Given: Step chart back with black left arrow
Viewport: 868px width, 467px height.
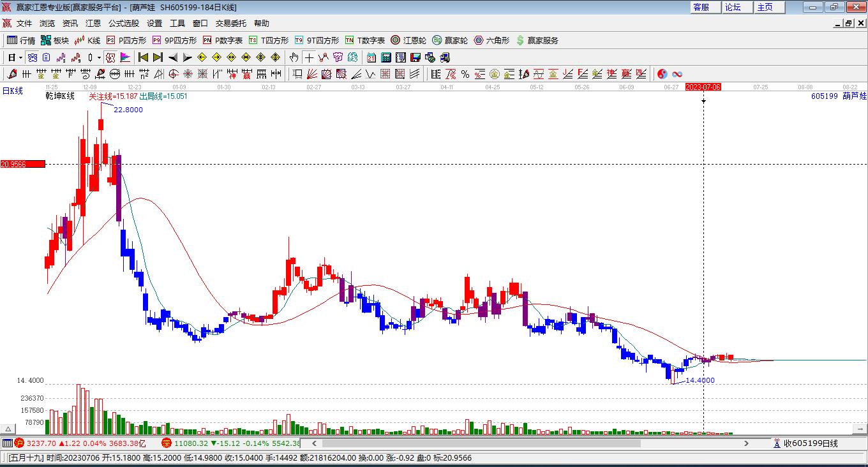Looking at the screenshot, I should tap(173, 57).
